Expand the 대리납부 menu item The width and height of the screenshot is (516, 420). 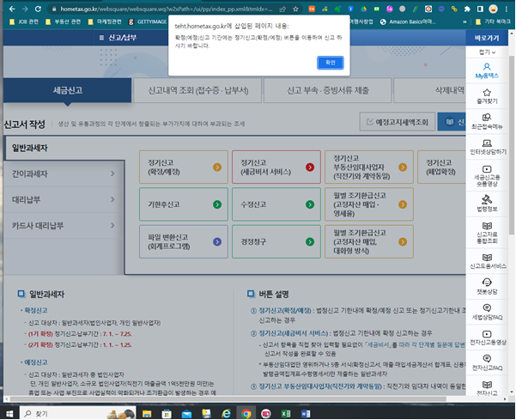point(64,200)
